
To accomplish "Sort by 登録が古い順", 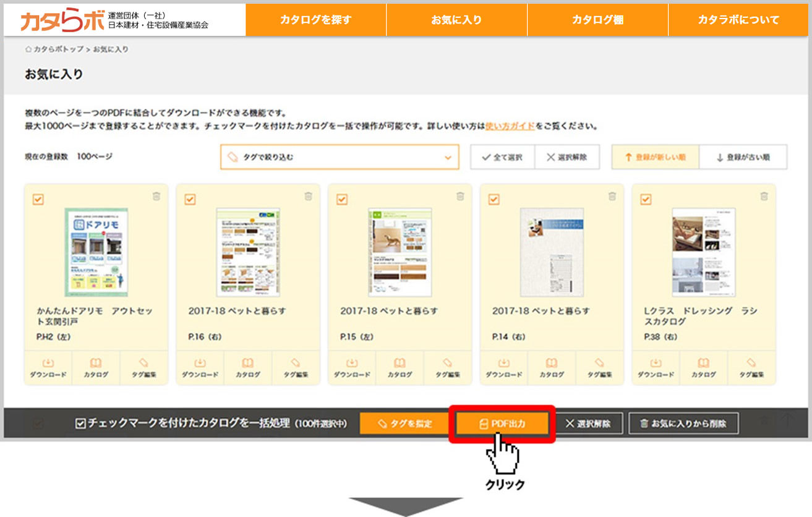I will 743,157.
